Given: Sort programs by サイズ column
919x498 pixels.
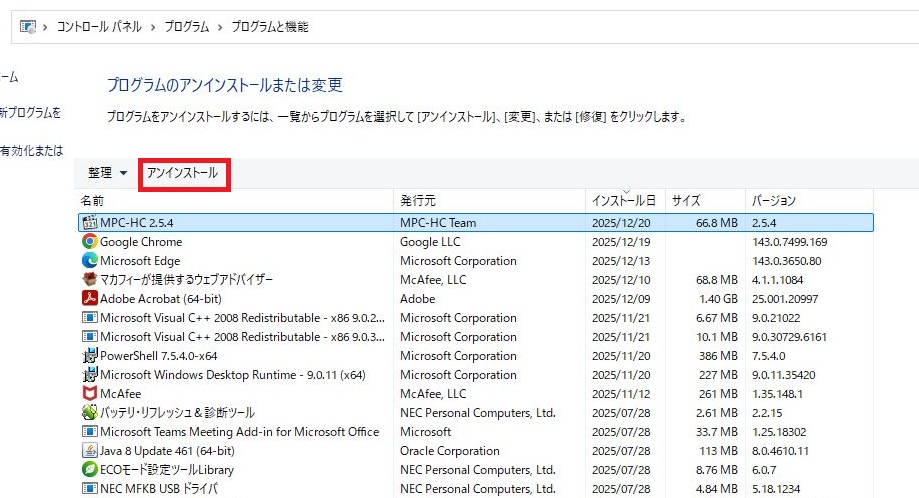Looking at the screenshot, I should point(686,201).
